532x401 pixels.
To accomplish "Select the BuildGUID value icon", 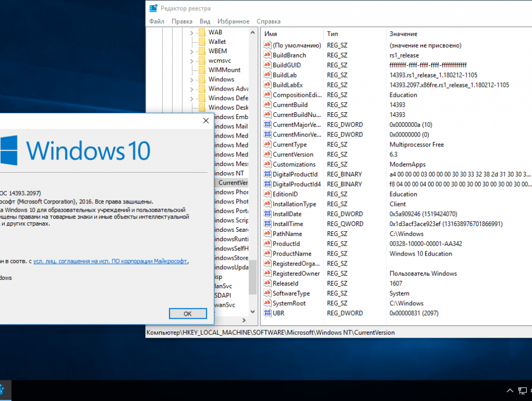I will click(x=268, y=64).
